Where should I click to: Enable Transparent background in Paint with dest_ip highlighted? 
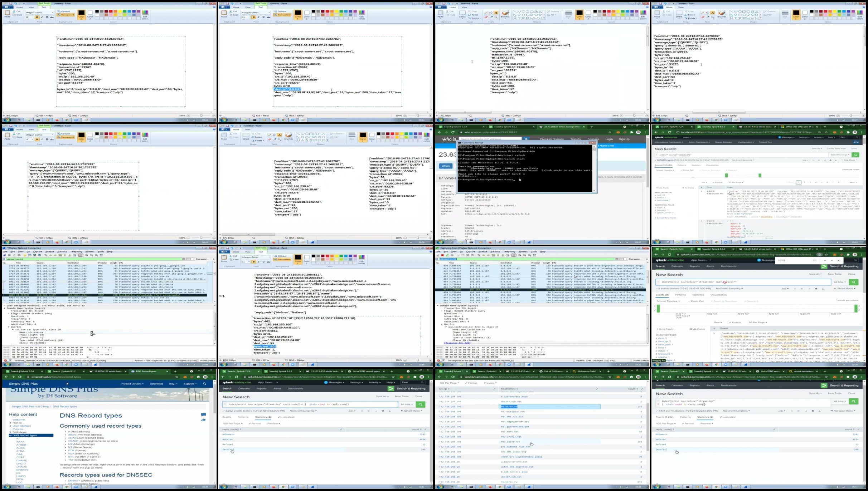click(282, 15)
